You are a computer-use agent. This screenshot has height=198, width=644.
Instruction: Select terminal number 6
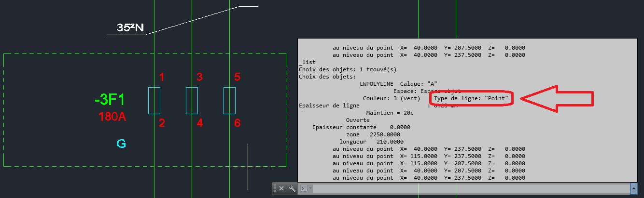pyautogui.click(x=237, y=123)
